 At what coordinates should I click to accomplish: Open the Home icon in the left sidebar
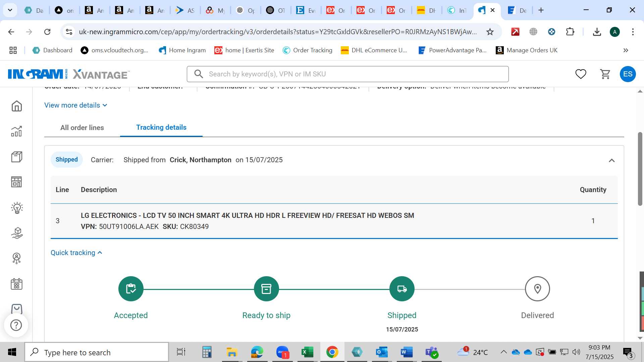16,106
